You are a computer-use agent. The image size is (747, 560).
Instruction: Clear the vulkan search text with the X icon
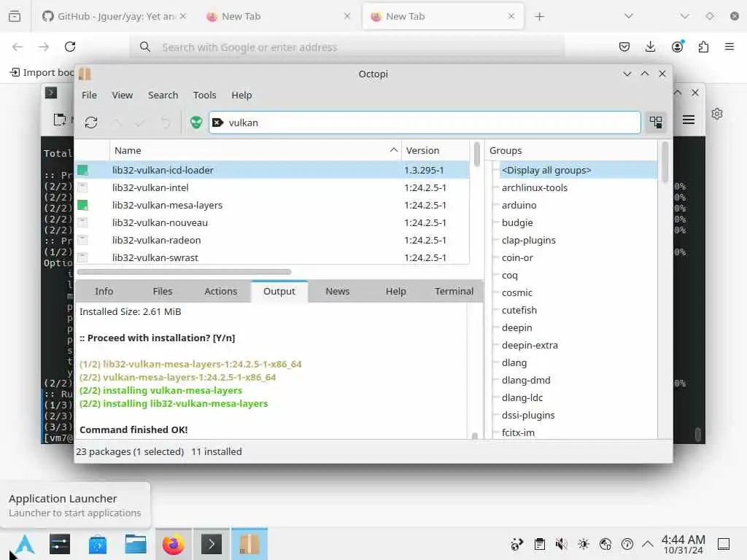point(217,122)
